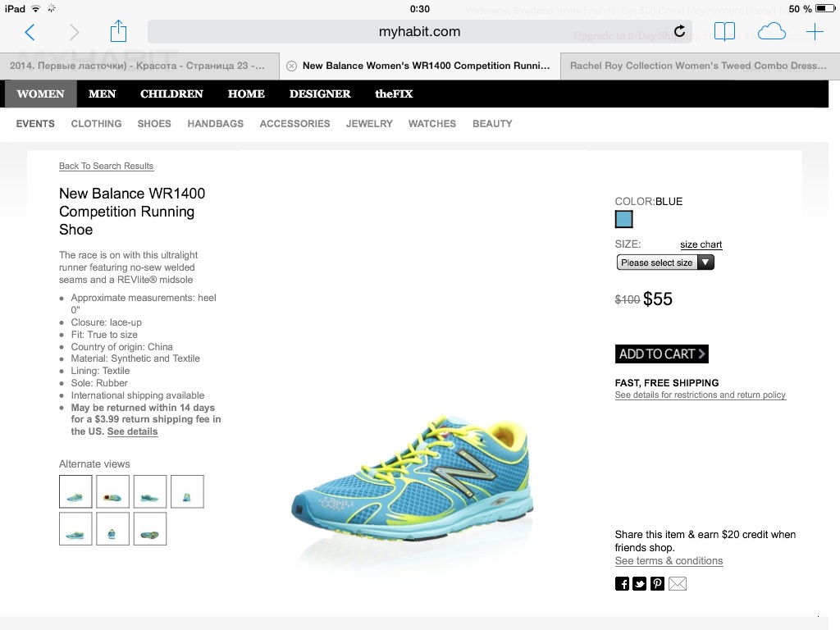The image size is (840, 630).
Task: Switch to Rachel Roy Collection tab
Action: pos(699,66)
